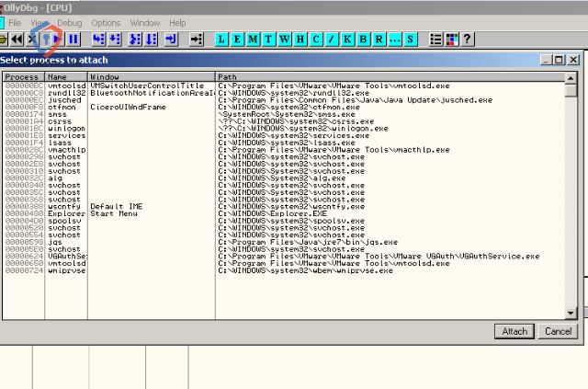Click the Go to address arrow icon
The image size is (588, 389).
[197, 40]
